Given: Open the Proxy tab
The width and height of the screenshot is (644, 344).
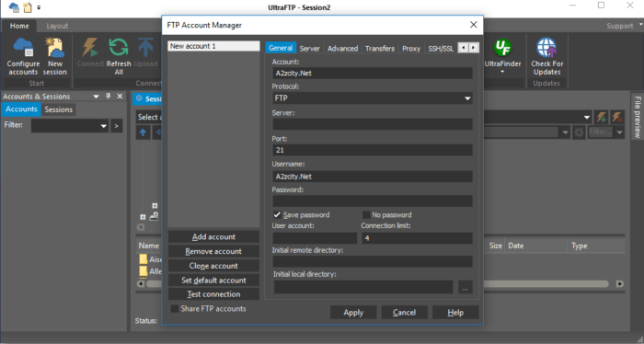Looking at the screenshot, I should coord(411,48).
